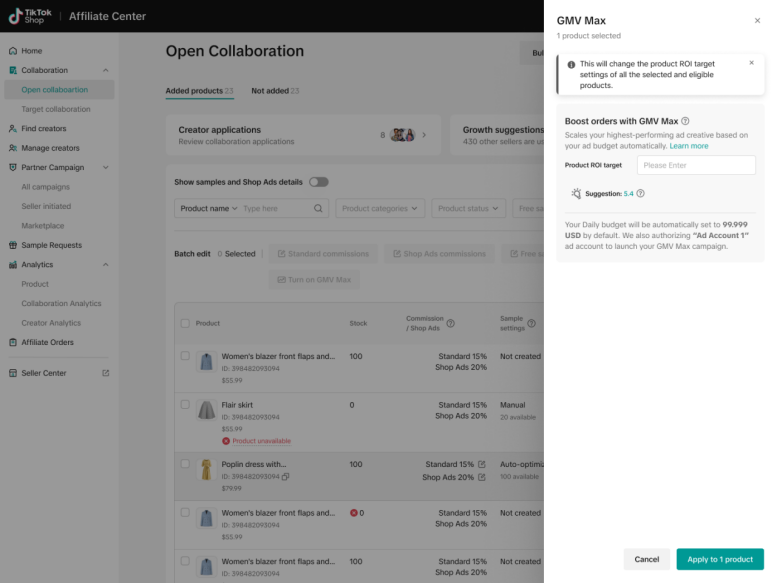Dismiss the ROI target info banner
Image resolution: width=778 pixels, height=584 pixels.
click(752, 63)
